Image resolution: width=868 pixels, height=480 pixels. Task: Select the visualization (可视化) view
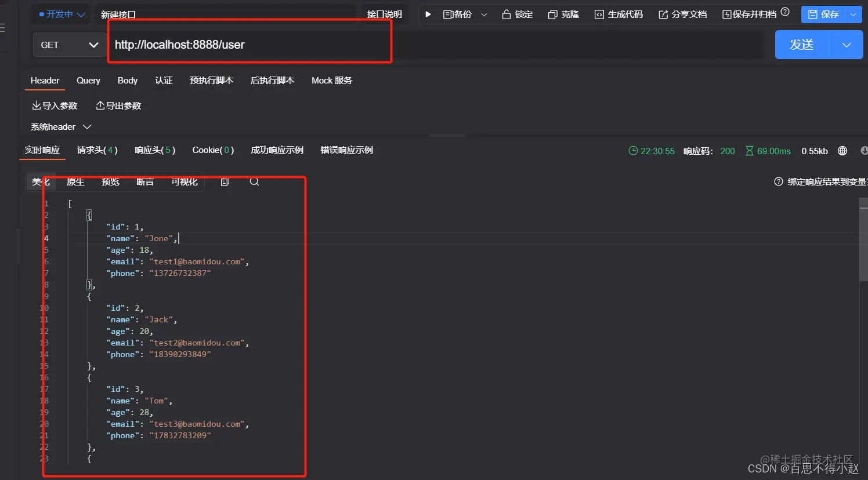(x=185, y=182)
